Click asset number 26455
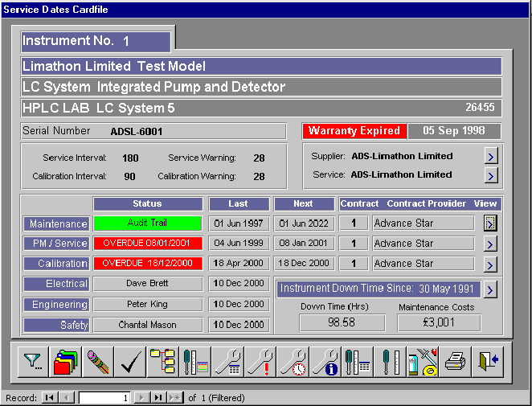 480,107
